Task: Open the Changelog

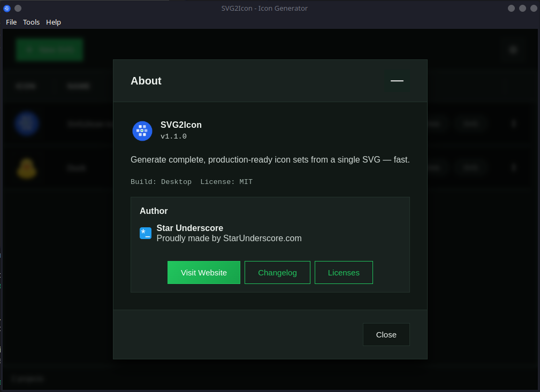Action: [277, 272]
